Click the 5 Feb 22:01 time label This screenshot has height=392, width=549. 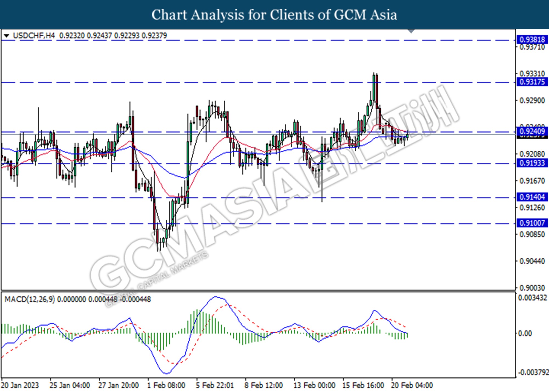coord(215,385)
